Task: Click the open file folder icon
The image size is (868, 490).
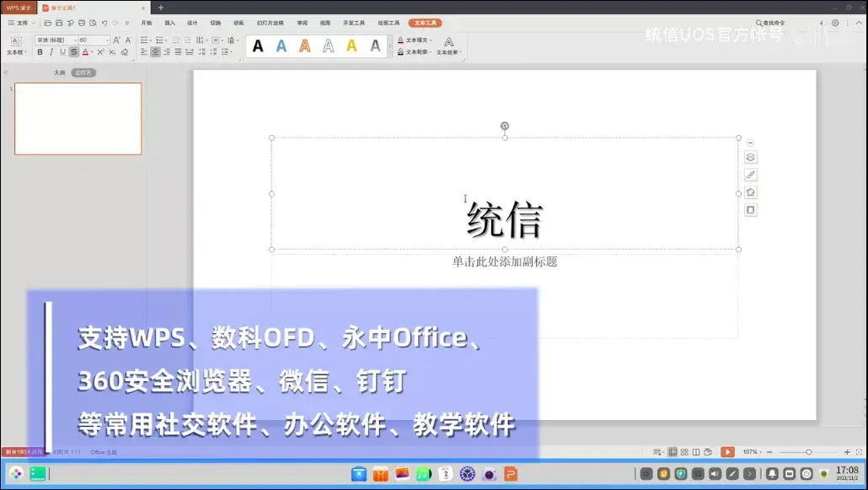Action: 47,23
